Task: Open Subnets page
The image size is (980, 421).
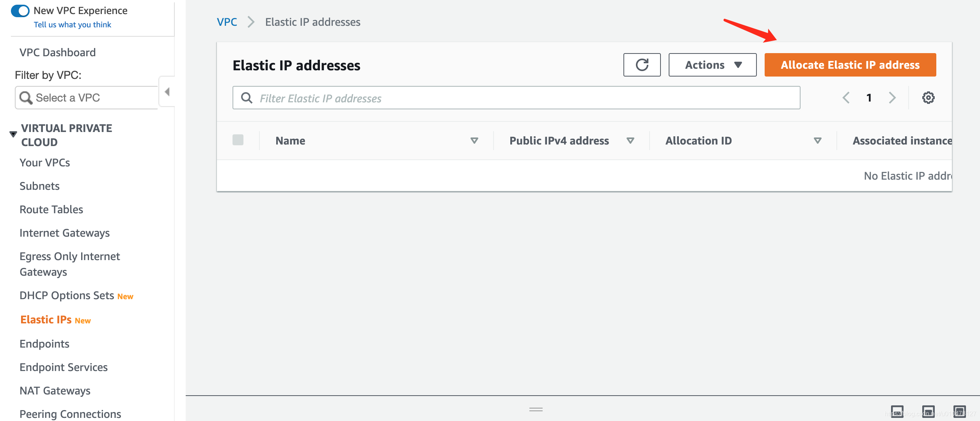Action: click(x=39, y=186)
